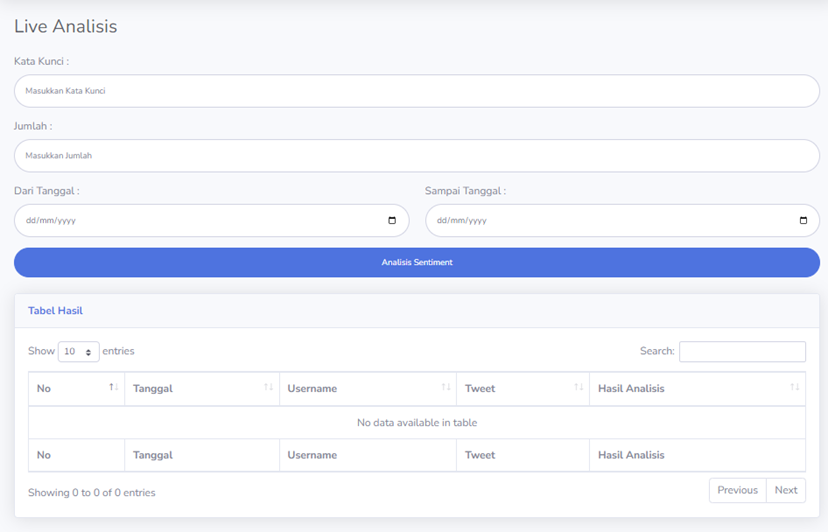This screenshot has height=532, width=828.
Task: Sort by Hasil Analisis column arrows
Action: point(794,388)
